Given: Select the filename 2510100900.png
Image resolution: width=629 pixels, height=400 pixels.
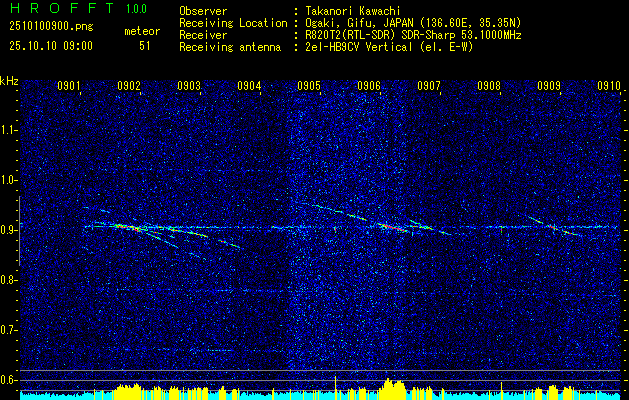Looking at the screenshot, I should click(51, 27).
